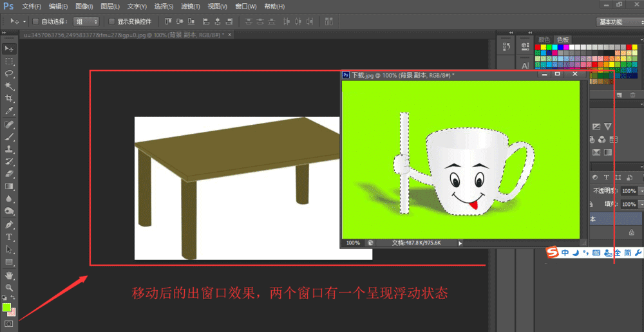Select the Zoom tool in toolbox
Image resolution: width=644 pixels, height=332 pixels.
pyautogui.click(x=9, y=288)
